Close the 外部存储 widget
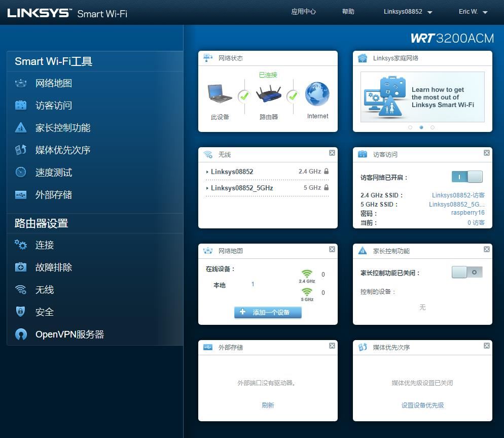Image resolution: width=504 pixels, height=438 pixels. click(332, 346)
